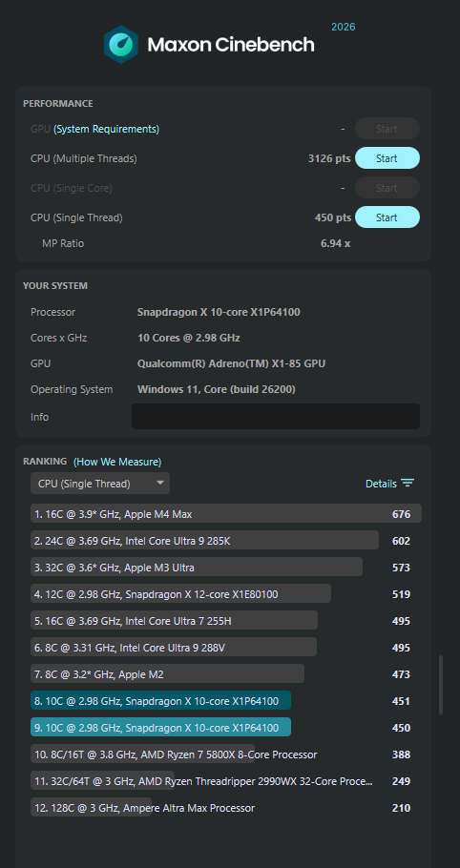Click the Details filter lines icon
This screenshot has width=460, height=868.
click(408, 484)
